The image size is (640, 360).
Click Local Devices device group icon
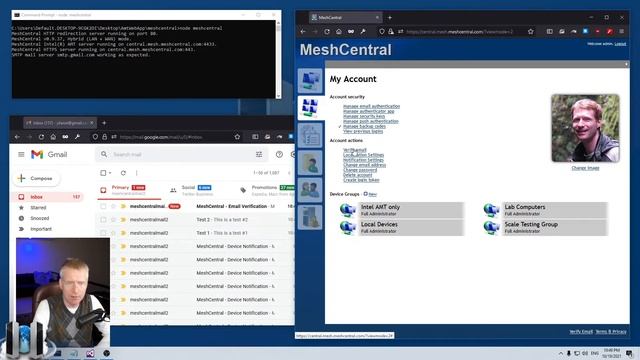click(347, 227)
